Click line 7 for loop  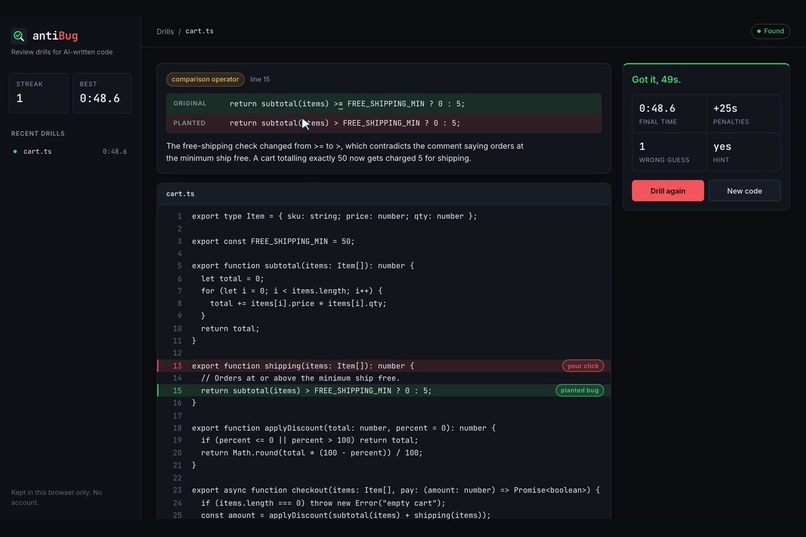point(291,291)
